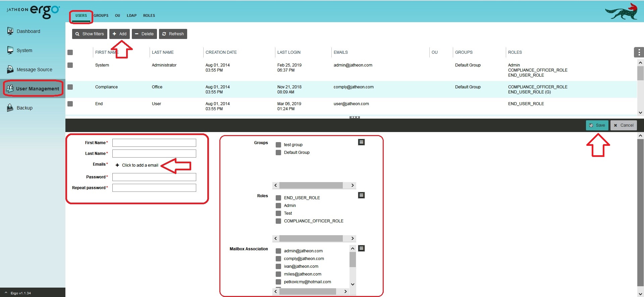Switch to the Groups tab
This screenshot has height=297, width=644.
coord(101,15)
